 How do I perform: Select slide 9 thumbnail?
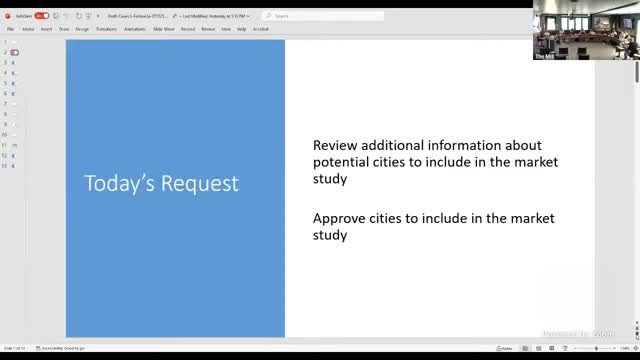point(14,124)
